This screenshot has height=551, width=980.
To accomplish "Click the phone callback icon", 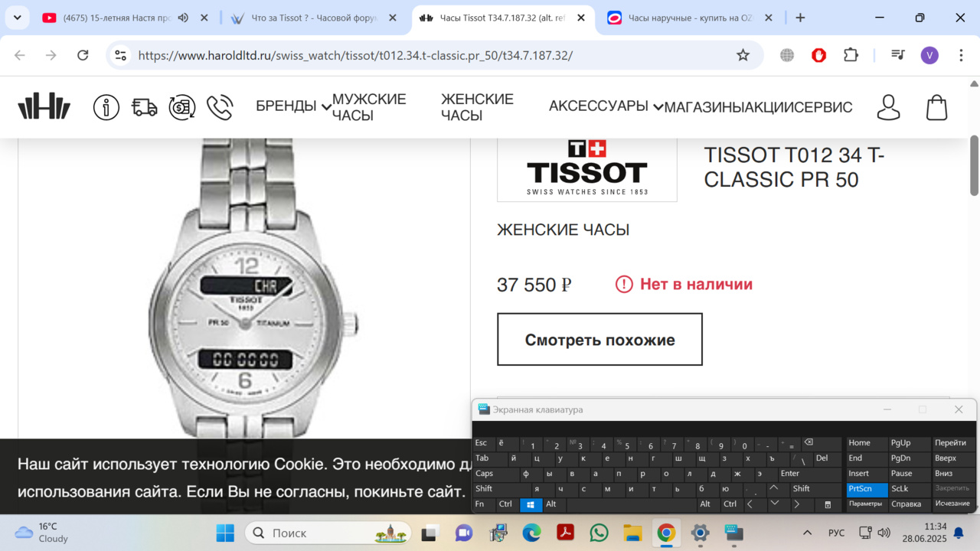I will tap(220, 107).
